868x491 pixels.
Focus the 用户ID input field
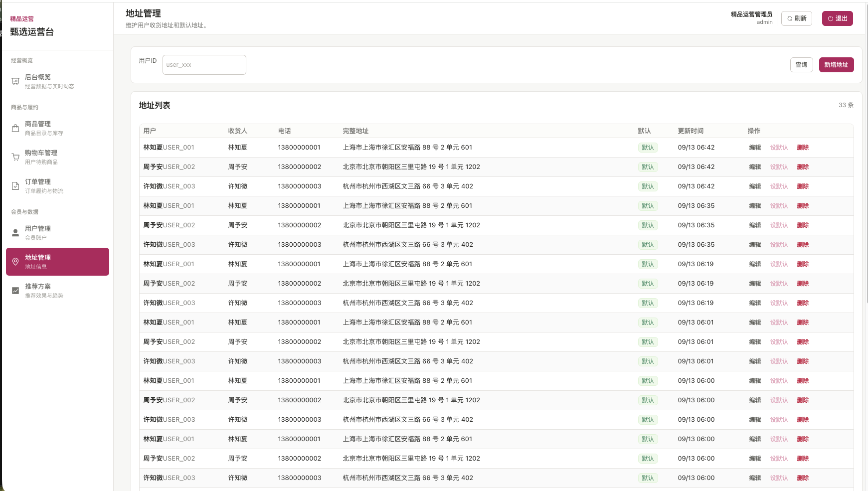[x=204, y=65]
